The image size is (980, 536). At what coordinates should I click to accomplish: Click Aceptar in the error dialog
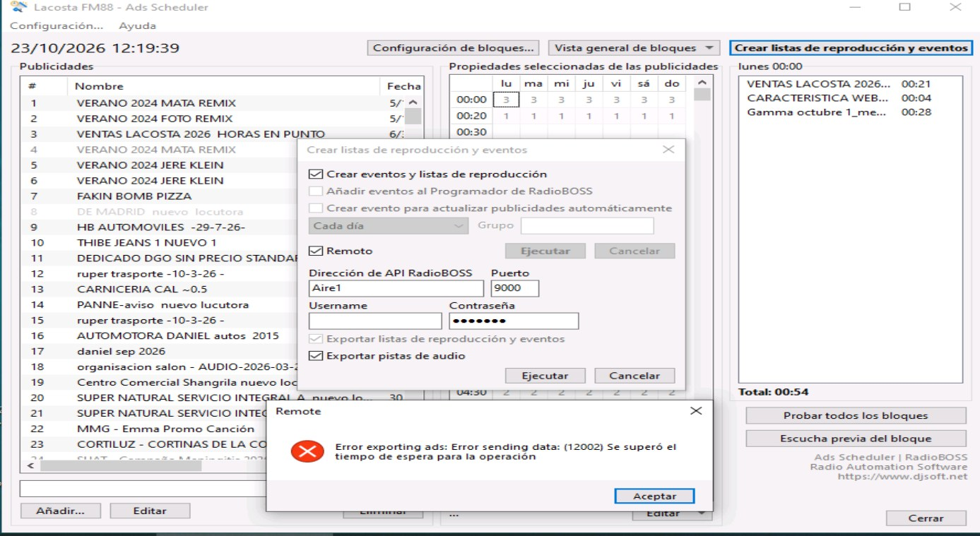click(654, 496)
